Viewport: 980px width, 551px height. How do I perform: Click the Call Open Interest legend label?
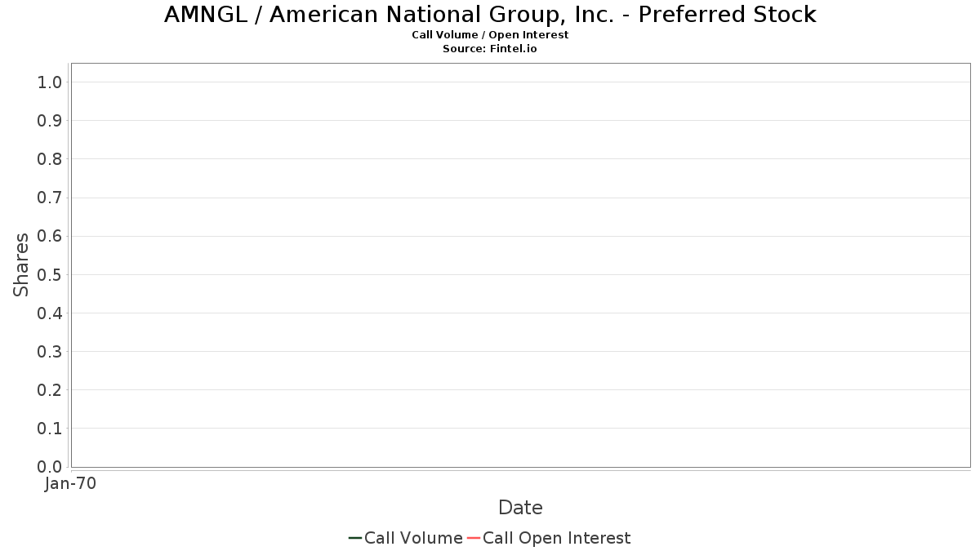(556, 538)
